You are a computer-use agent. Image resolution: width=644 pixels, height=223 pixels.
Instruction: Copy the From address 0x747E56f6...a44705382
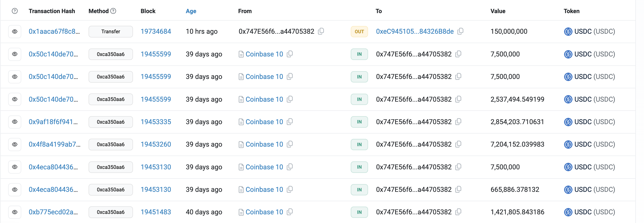(x=321, y=31)
